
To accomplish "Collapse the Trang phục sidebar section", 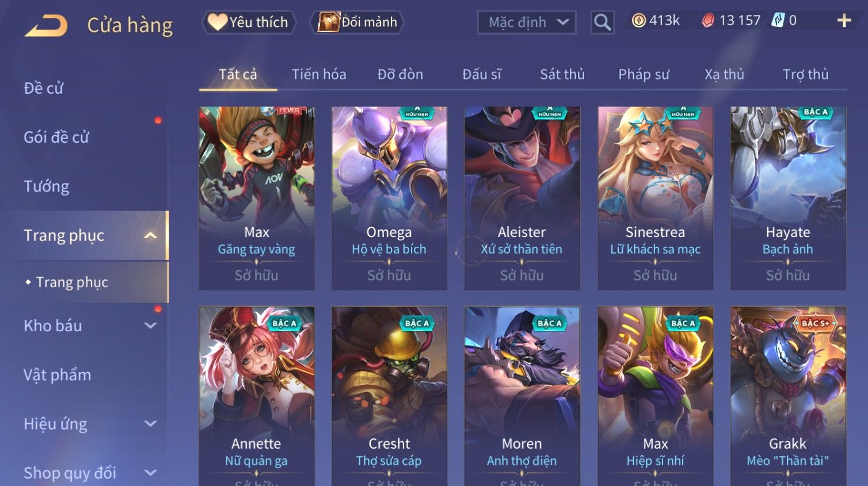I will pos(150,235).
